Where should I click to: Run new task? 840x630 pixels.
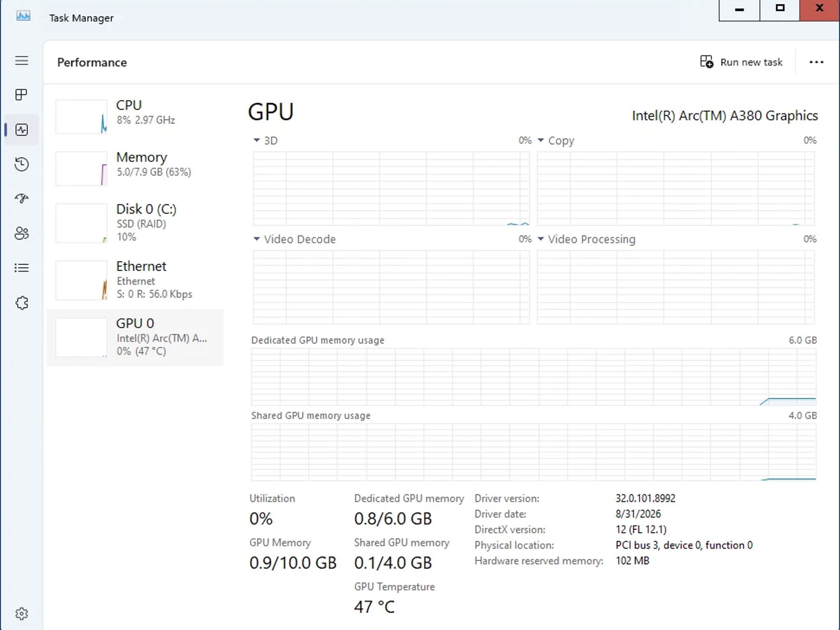coord(741,62)
